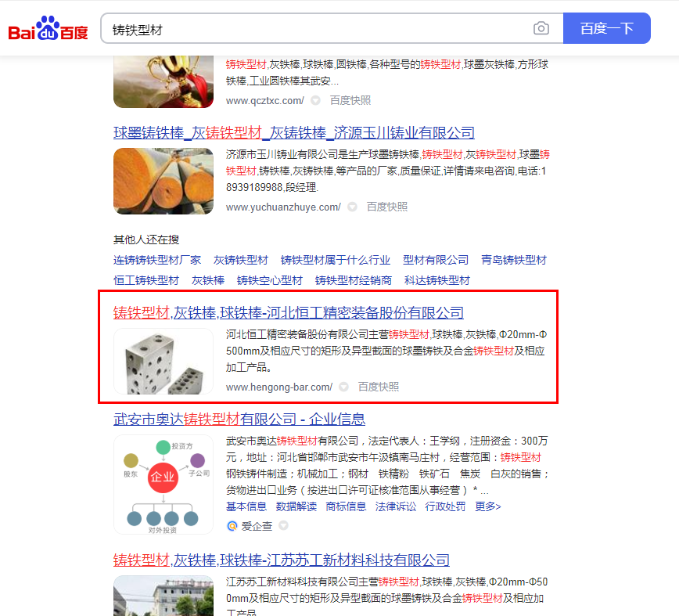
Task: Open 济源玉川铸业有限公司 result title
Action: click(x=294, y=132)
